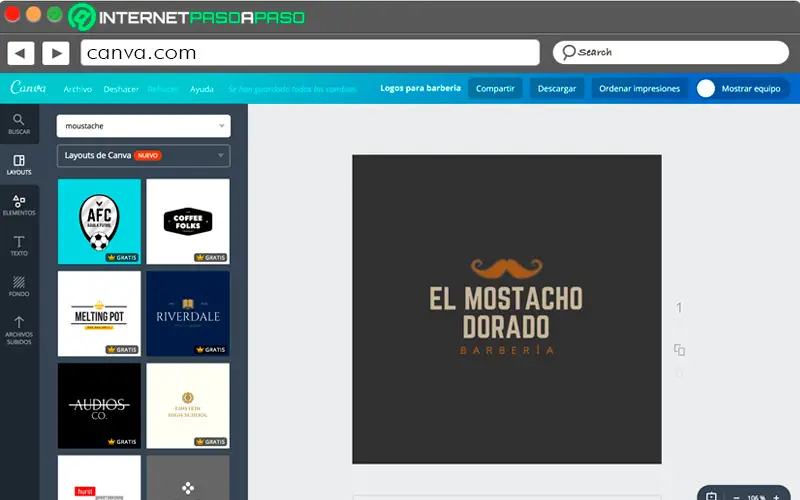Click the Logos para barbería title

click(420, 88)
